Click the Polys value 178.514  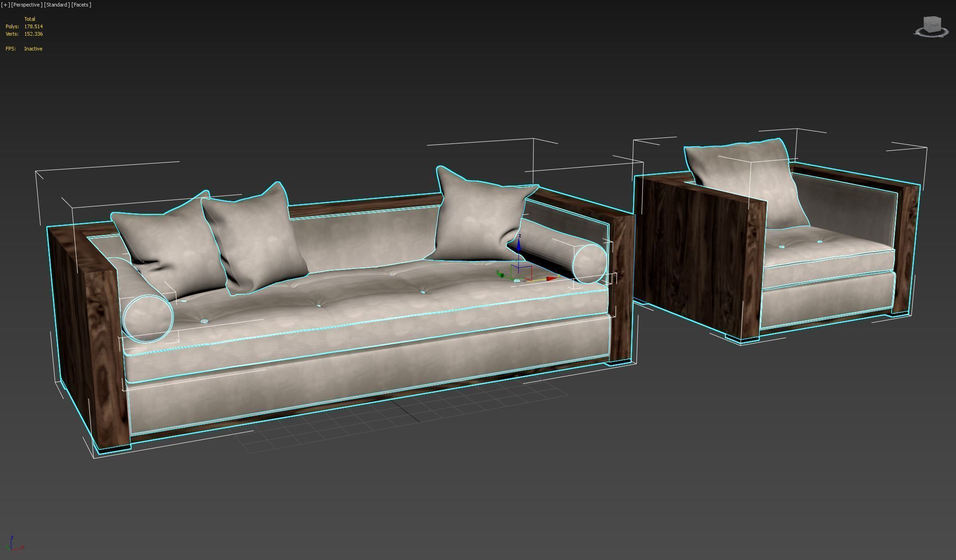33,26
